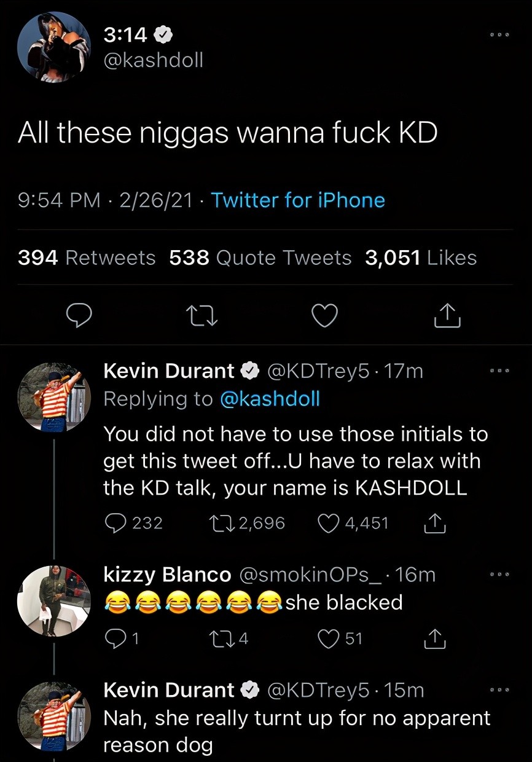The width and height of the screenshot is (532, 762).
Task: Share Kevin Durant's 17m reply
Action: (x=435, y=523)
